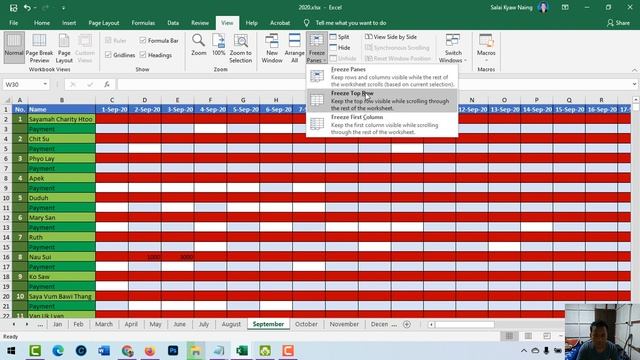The width and height of the screenshot is (640, 360).
Task: Open the Windows Start menu
Action: coord(11,351)
